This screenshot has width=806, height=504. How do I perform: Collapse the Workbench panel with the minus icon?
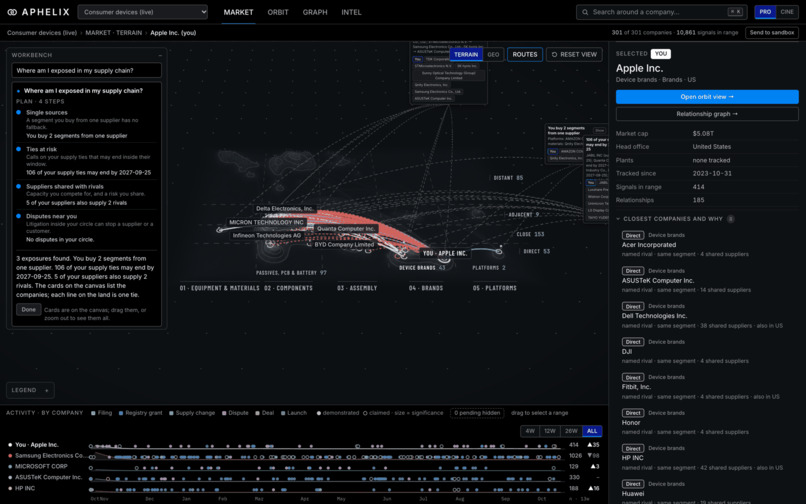(x=160, y=55)
